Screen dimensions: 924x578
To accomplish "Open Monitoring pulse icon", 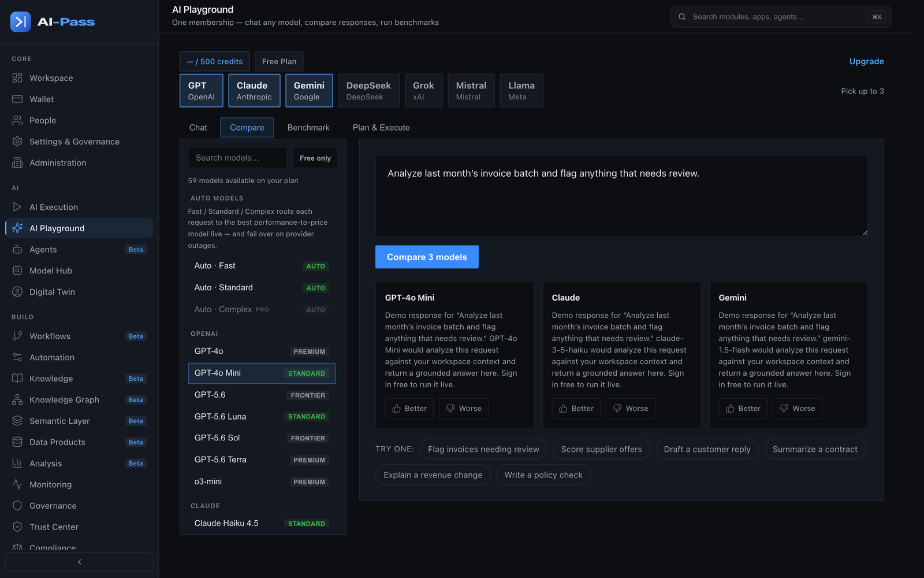I will 17,484.
